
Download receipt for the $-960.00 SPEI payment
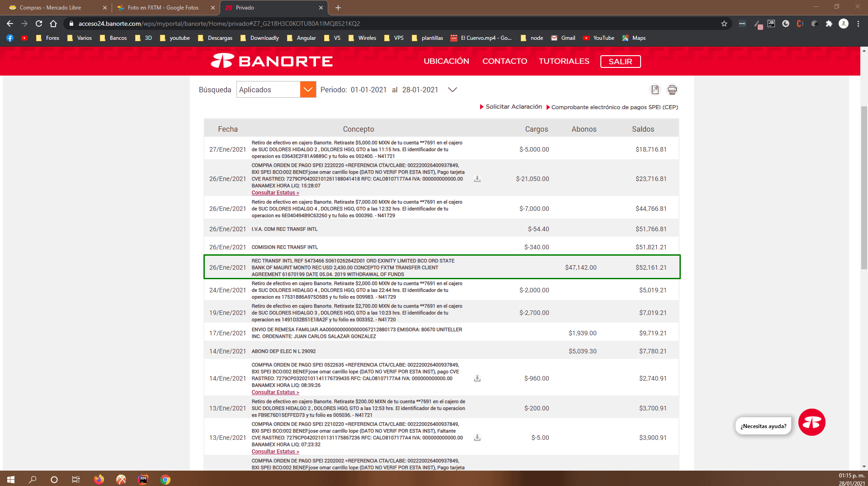coord(477,378)
